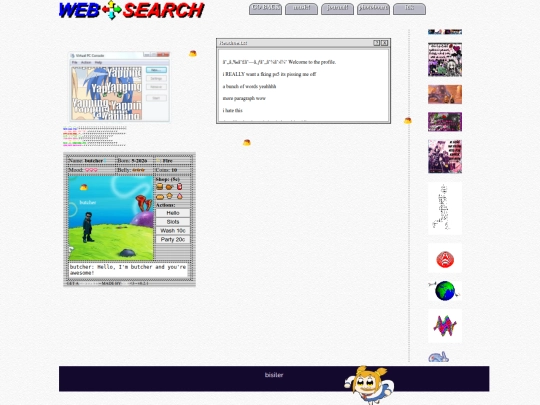This screenshot has height=405, width=540.
Task: Click the help question mark on the dialog window
Action: 376,43
